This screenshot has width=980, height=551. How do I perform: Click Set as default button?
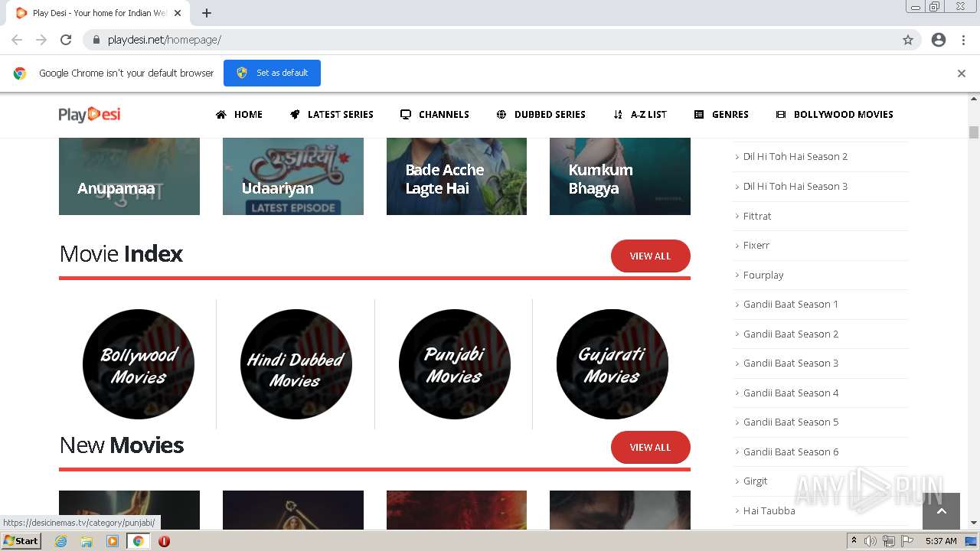coord(272,73)
